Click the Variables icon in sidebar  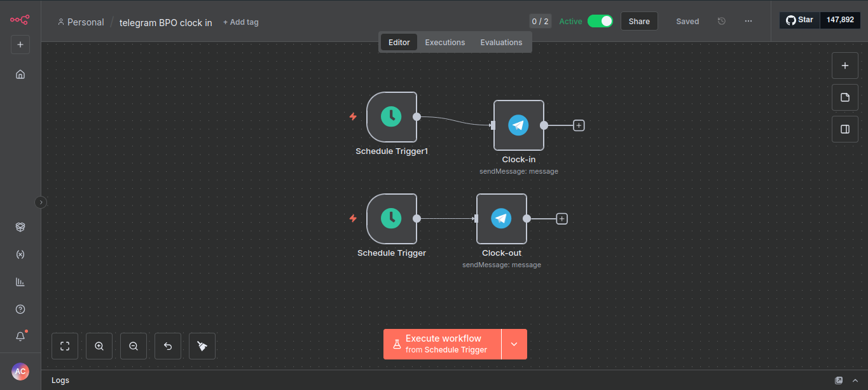[x=20, y=254]
